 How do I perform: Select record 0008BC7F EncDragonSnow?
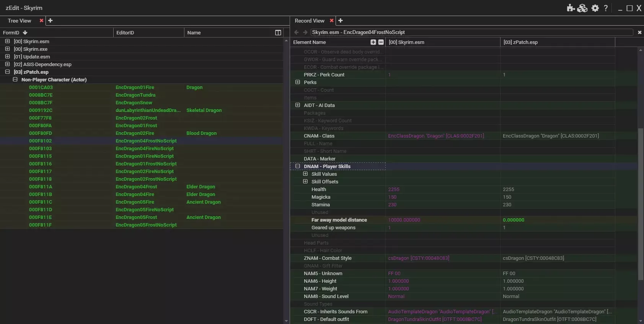click(x=142, y=102)
